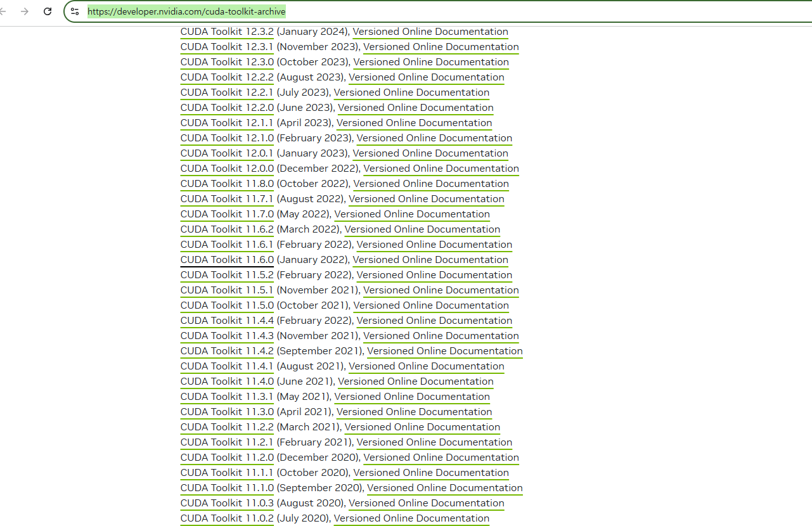The width and height of the screenshot is (812, 526).
Task: Go to Versioned Online Documentation for 11.2.0
Action: point(441,458)
